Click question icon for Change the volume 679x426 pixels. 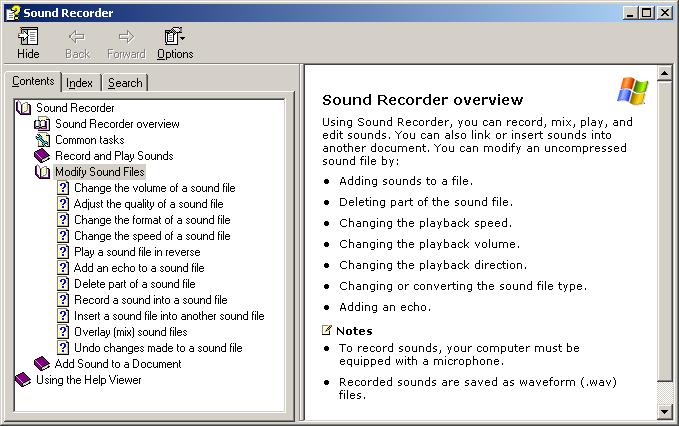63,188
